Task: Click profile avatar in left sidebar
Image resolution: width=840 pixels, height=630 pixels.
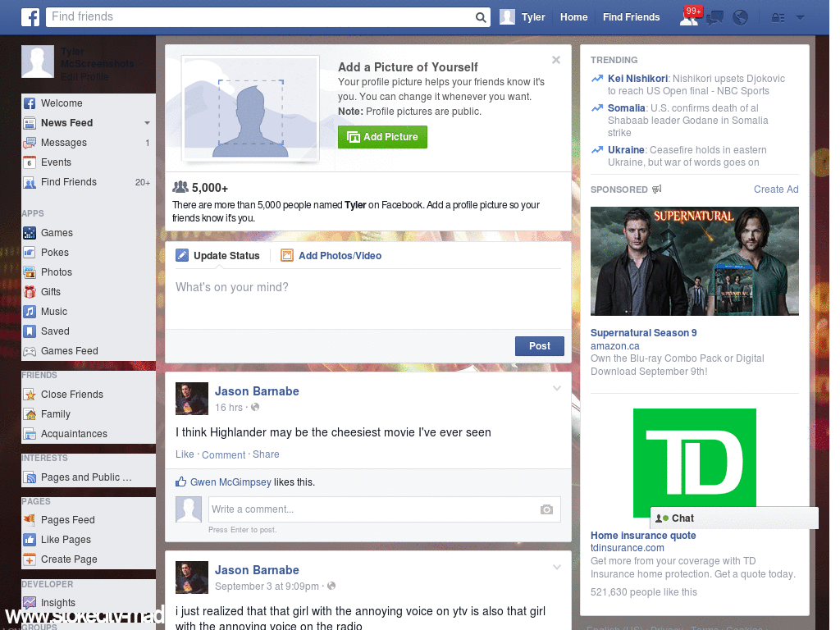Action: coord(38,62)
